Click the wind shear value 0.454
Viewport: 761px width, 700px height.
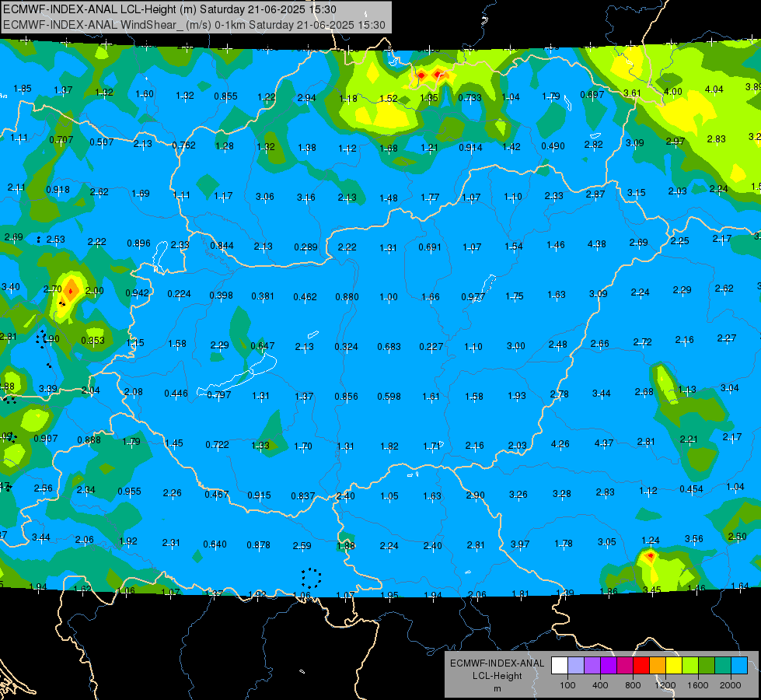(691, 488)
